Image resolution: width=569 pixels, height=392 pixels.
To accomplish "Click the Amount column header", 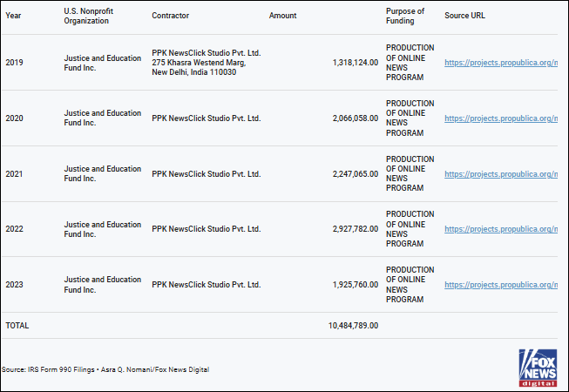I will tap(282, 16).
